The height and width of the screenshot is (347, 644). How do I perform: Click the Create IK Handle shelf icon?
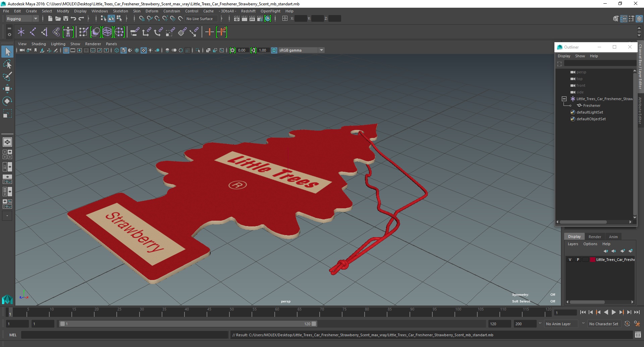pyautogui.click(x=45, y=32)
